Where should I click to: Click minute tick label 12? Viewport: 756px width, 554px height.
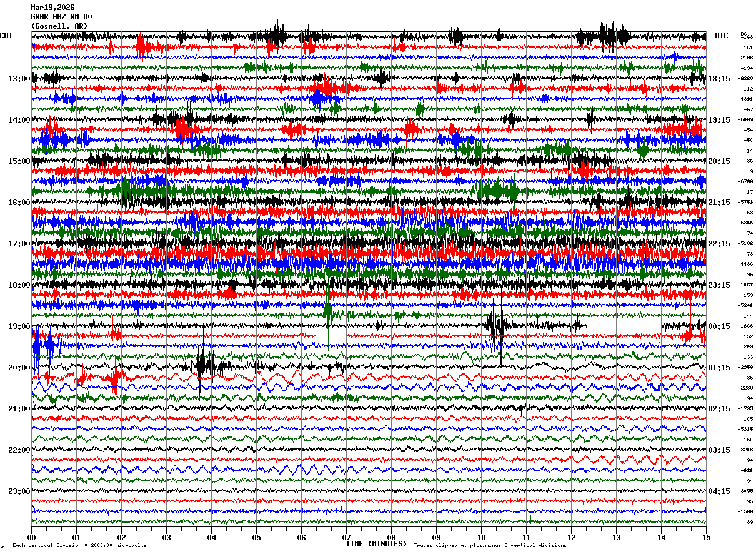coord(571,537)
